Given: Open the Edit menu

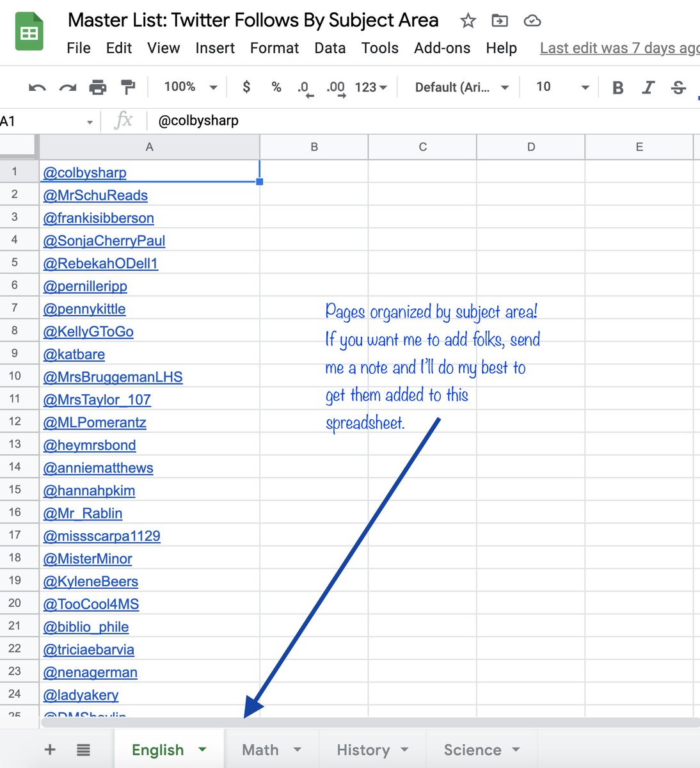Looking at the screenshot, I should pyautogui.click(x=119, y=48).
